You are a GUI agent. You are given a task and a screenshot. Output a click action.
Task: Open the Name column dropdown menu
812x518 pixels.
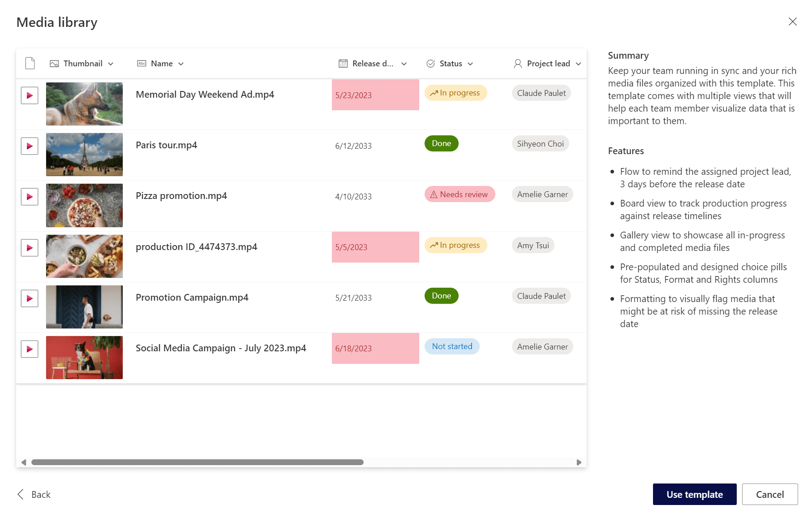pos(181,64)
